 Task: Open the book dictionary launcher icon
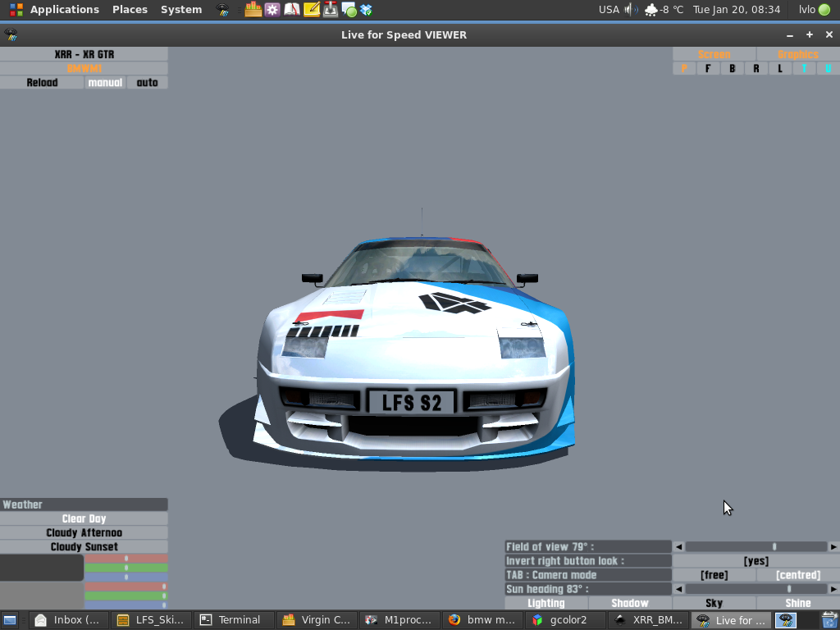[x=291, y=9]
